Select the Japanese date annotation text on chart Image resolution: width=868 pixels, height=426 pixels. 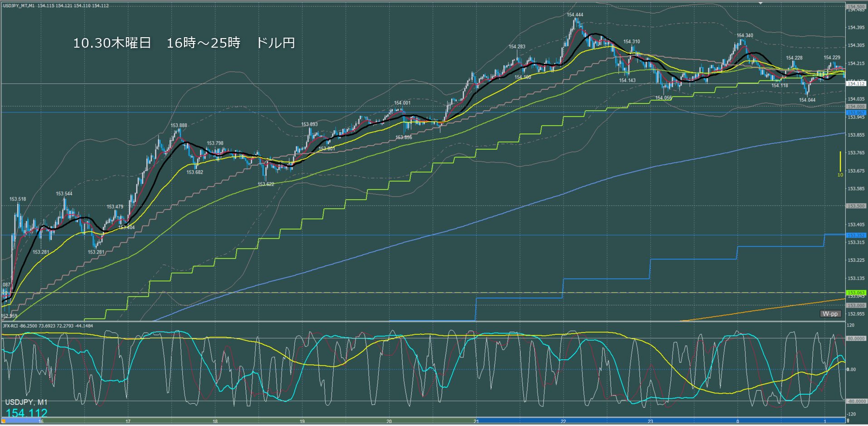point(184,43)
